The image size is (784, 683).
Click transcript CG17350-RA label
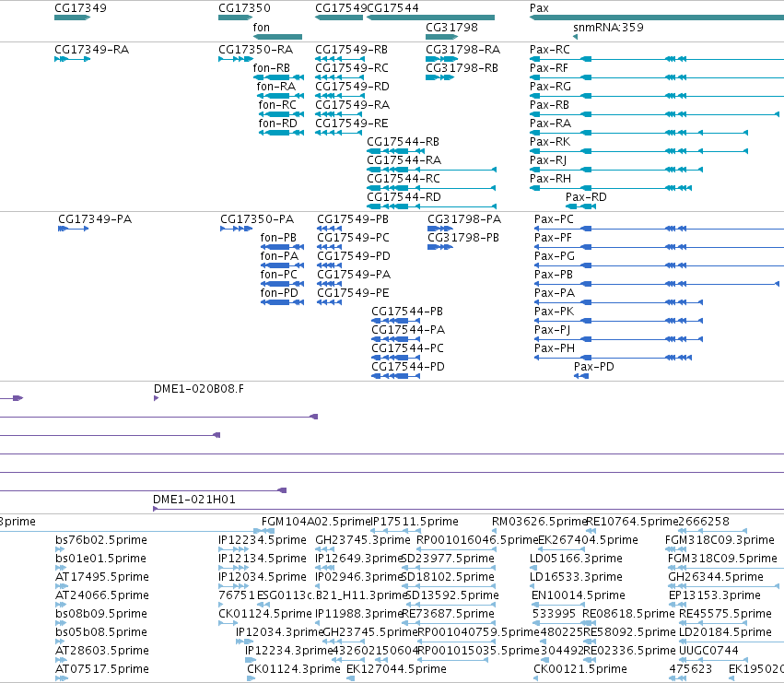(x=256, y=50)
